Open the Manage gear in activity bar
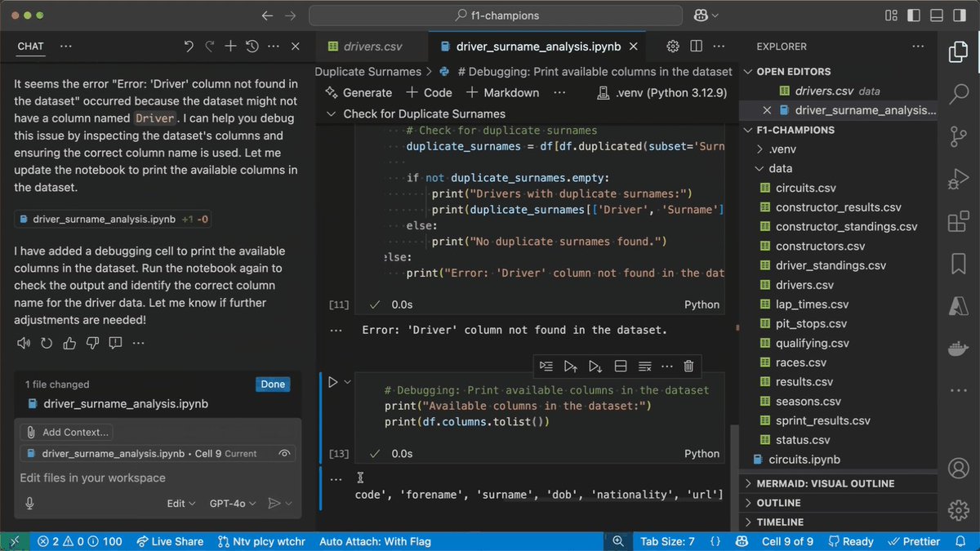This screenshot has width=980, height=551. pyautogui.click(x=958, y=511)
